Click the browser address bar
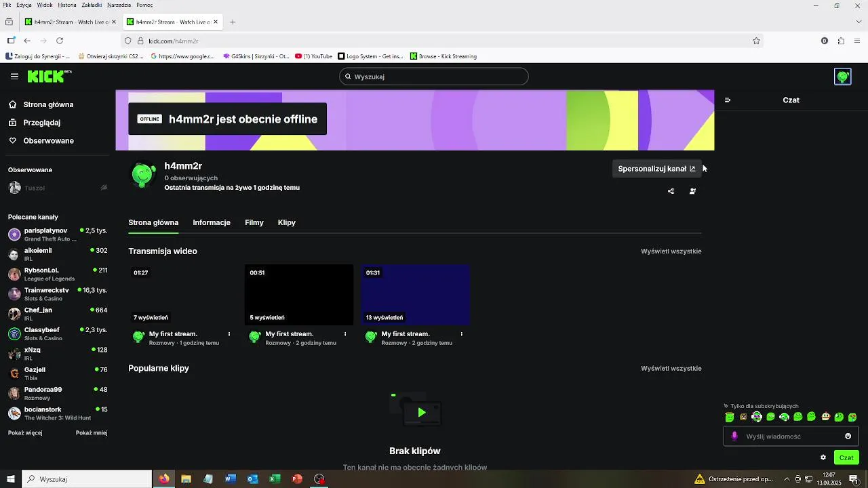Screen dimensions: 868x488 (441, 41)
